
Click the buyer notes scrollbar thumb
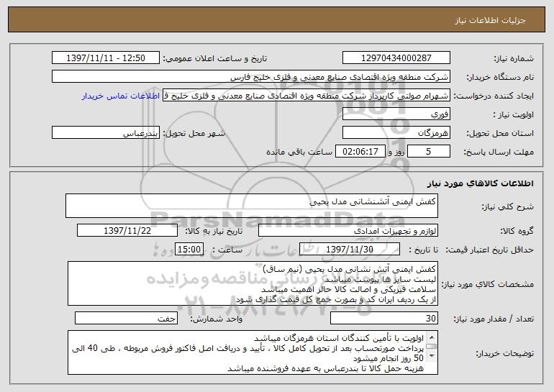[x=432, y=347]
